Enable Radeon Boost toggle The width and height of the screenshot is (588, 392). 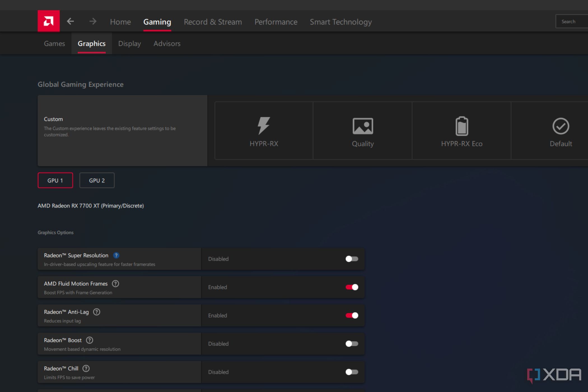click(352, 344)
